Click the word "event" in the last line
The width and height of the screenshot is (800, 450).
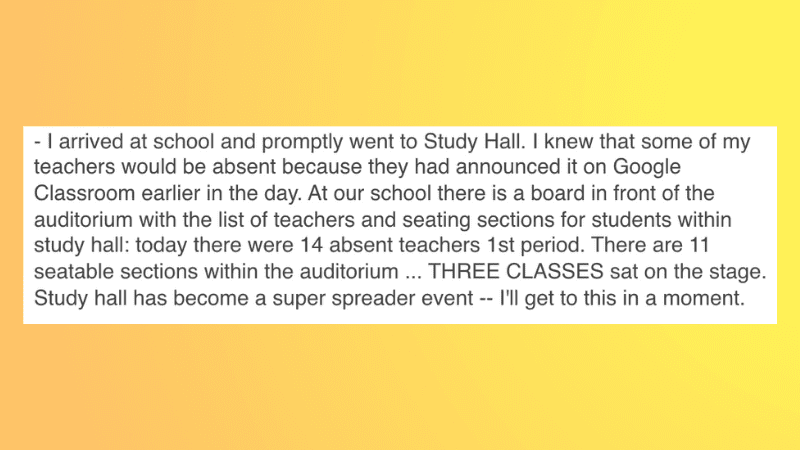[x=447, y=298]
